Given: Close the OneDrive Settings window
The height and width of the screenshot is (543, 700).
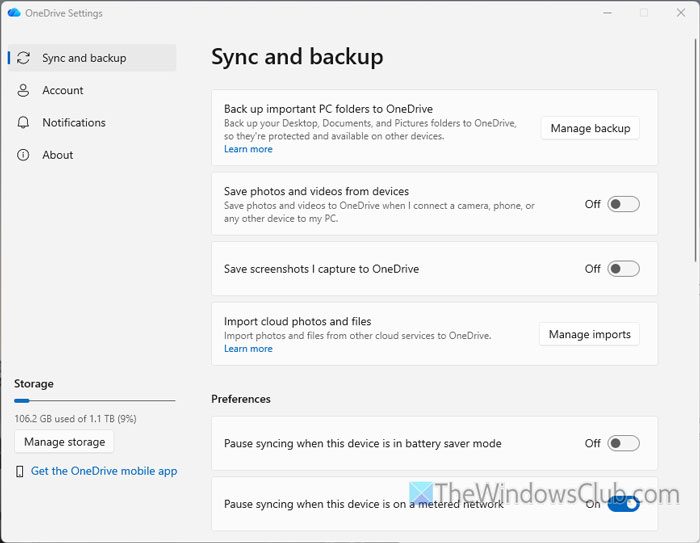Looking at the screenshot, I should tap(680, 13).
